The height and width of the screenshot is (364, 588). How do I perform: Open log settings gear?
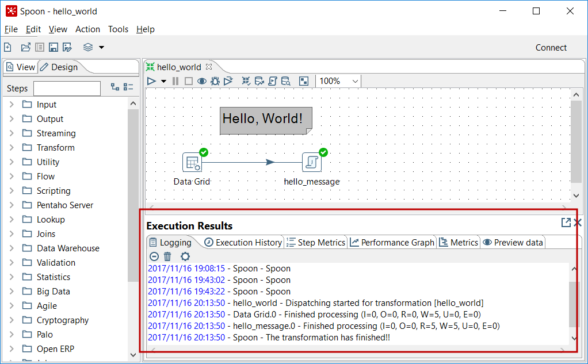point(185,256)
